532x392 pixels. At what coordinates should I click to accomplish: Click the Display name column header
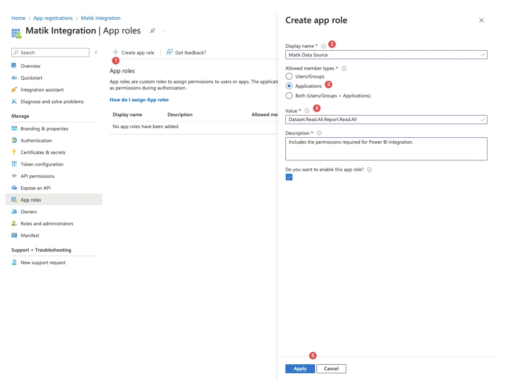point(127,115)
